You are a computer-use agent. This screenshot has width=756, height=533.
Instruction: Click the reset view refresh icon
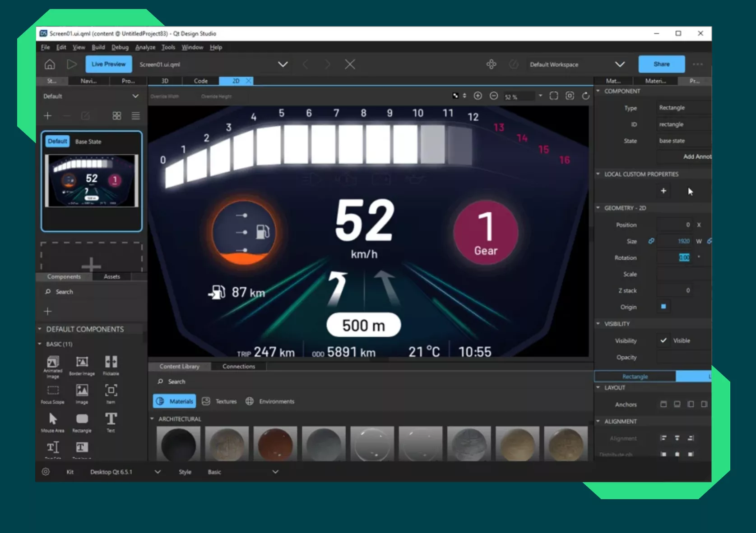586,96
